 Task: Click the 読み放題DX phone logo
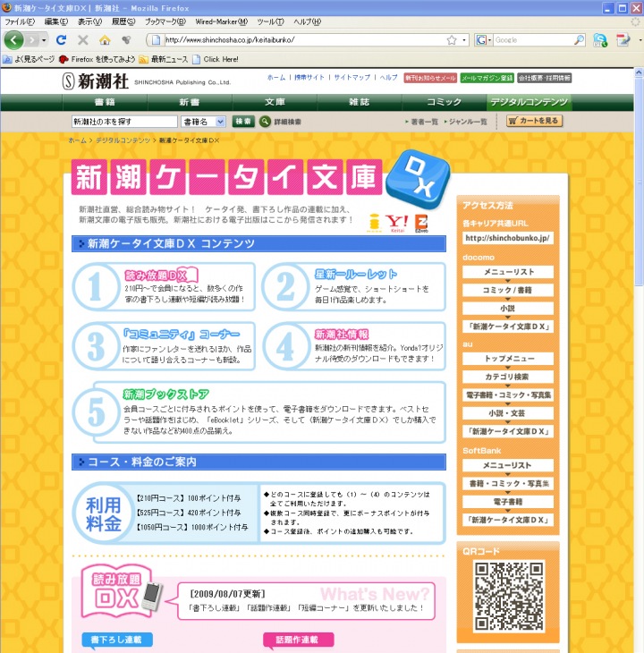(x=122, y=592)
